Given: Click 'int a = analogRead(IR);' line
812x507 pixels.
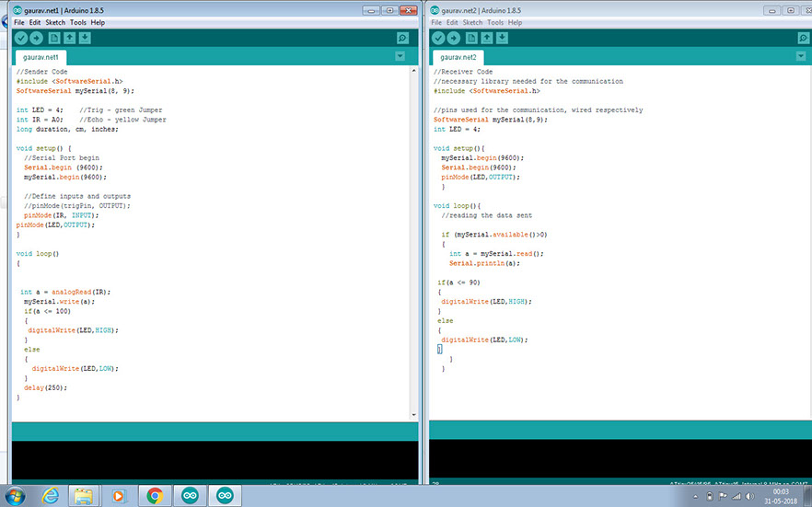Looking at the screenshot, I should click(x=65, y=292).
